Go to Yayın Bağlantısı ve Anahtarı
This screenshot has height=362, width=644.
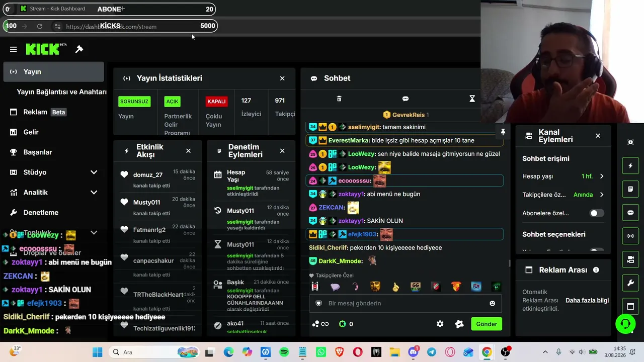61,92
